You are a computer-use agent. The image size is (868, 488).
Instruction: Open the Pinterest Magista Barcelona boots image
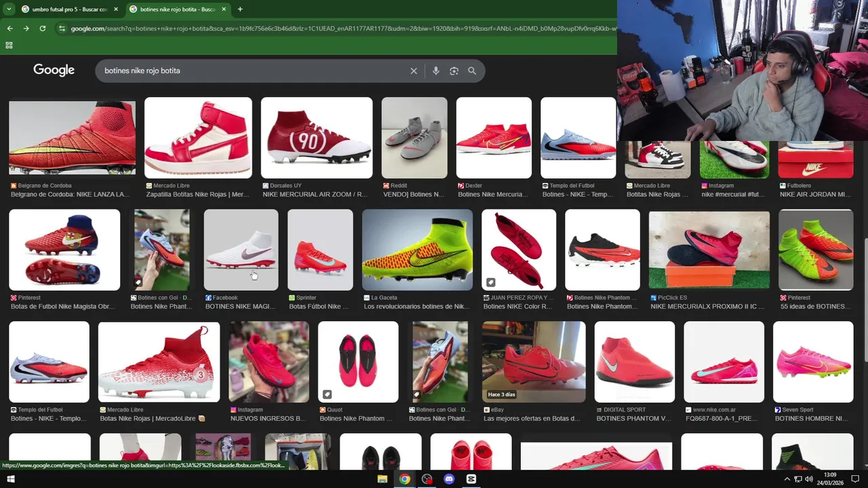coord(64,249)
